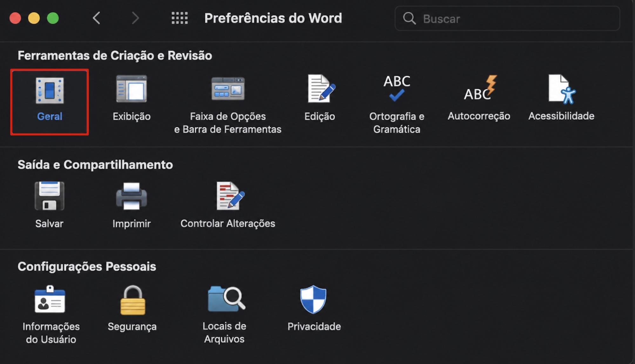Click the magnifying glass search icon

[409, 18]
